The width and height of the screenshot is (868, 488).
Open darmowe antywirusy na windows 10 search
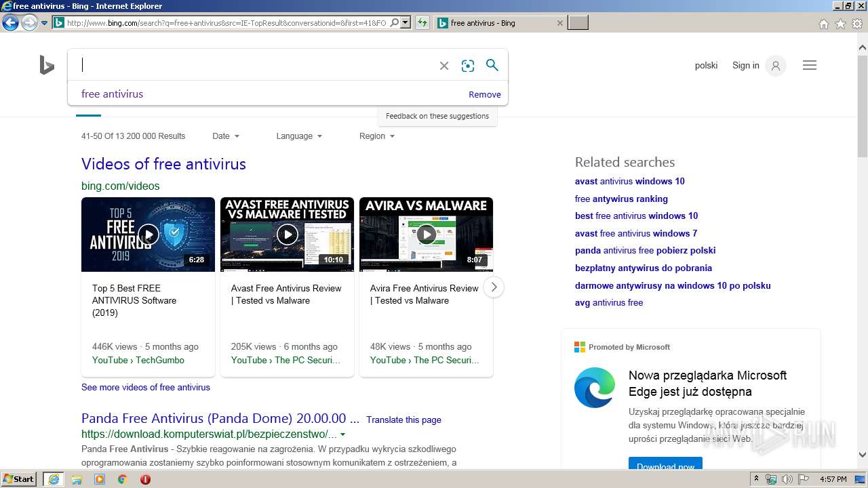673,286
